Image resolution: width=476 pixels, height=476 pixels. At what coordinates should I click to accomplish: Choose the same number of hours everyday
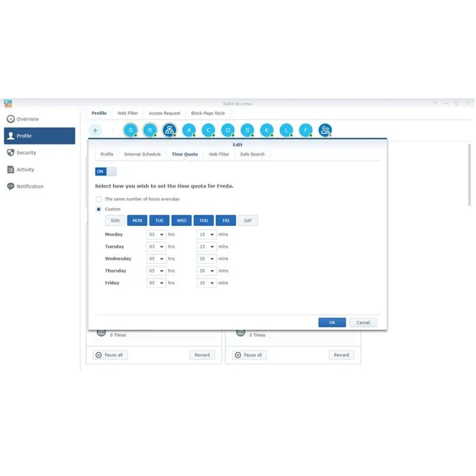[x=99, y=199]
